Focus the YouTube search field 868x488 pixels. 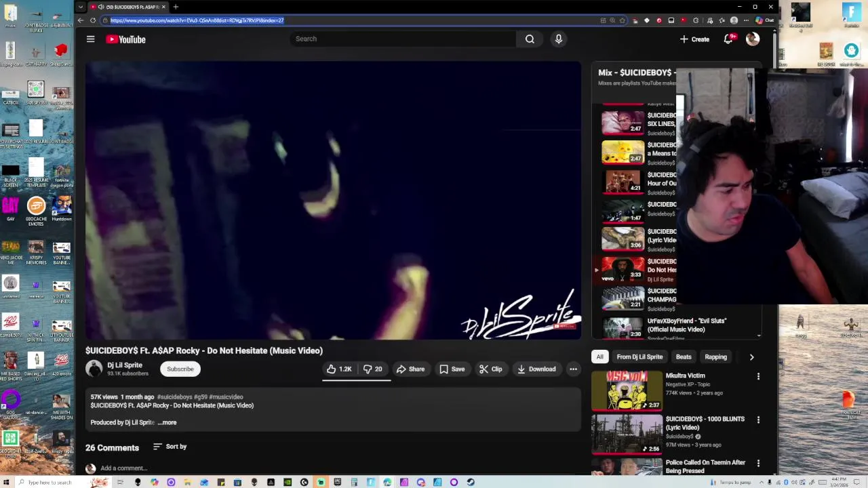point(403,39)
